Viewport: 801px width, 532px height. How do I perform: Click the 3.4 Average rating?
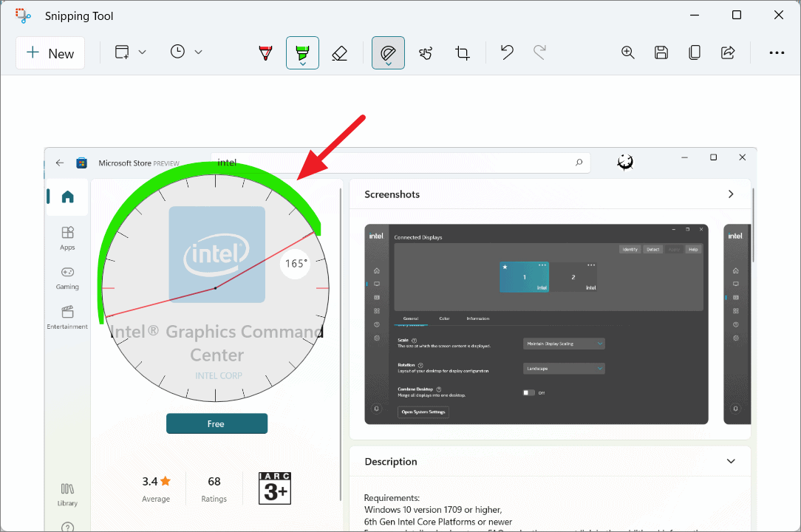[156, 488]
